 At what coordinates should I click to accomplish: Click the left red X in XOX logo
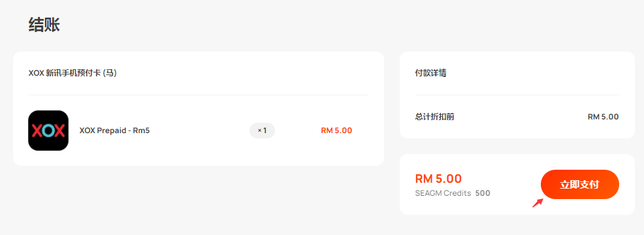coord(37,131)
